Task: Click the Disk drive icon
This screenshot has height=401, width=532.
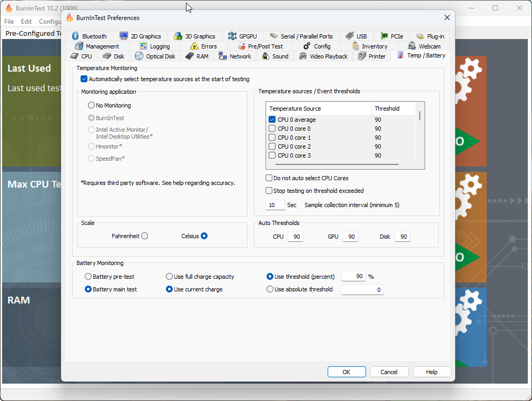Action: tap(107, 56)
